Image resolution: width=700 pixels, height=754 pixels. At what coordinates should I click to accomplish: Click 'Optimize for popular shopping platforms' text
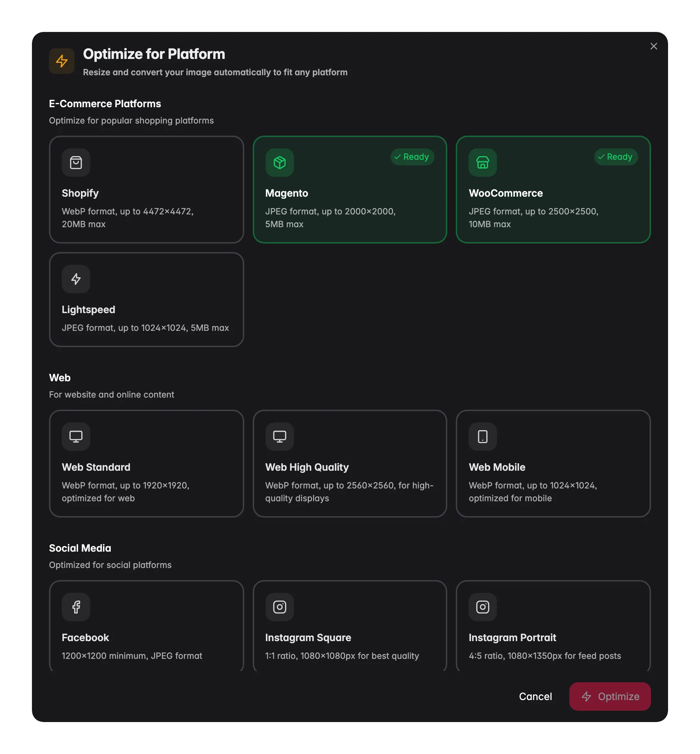[131, 120]
